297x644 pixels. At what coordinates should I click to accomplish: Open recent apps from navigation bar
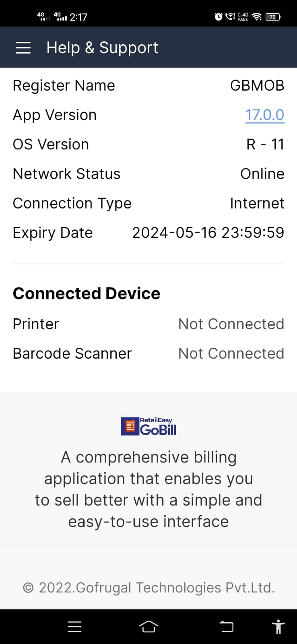(74, 627)
